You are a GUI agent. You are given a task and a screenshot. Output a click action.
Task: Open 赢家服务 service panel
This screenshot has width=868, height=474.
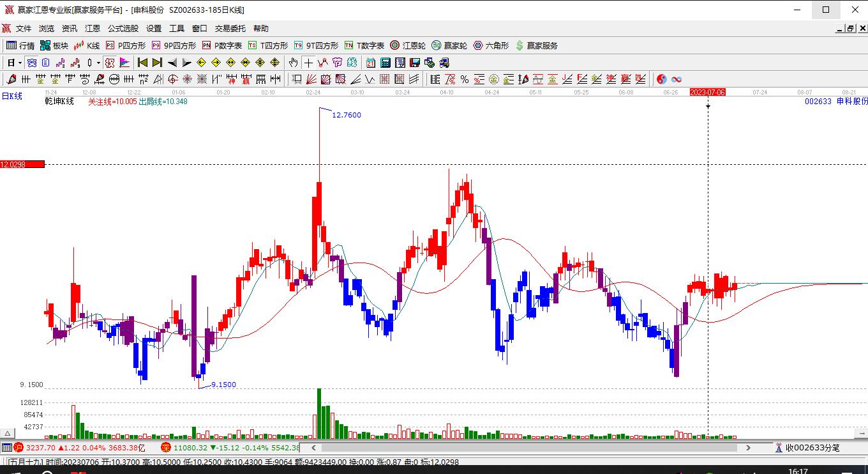536,45
